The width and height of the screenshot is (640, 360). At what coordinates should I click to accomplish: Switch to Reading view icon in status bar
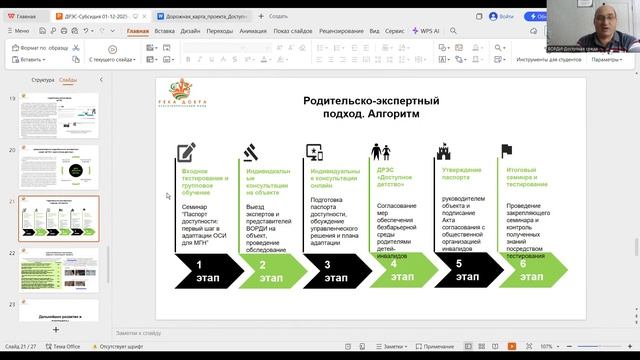495,346
